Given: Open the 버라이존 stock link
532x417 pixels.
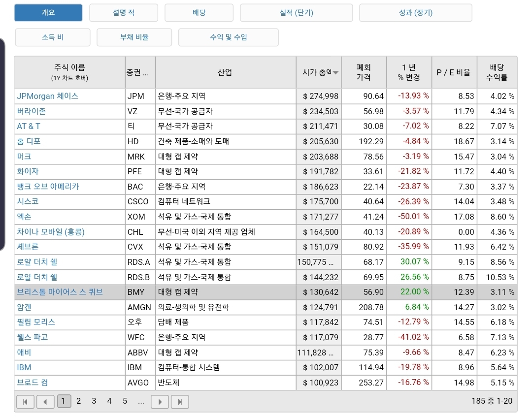Looking at the screenshot, I should click(x=31, y=111).
